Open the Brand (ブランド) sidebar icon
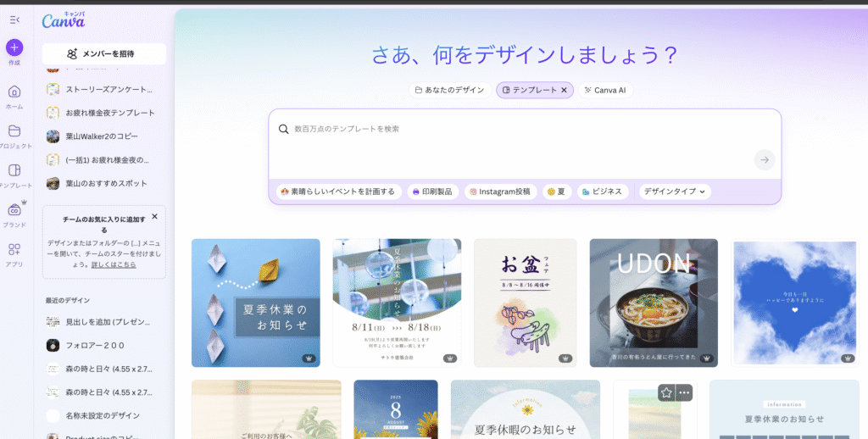The width and height of the screenshot is (868, 439). click(14, 210)
